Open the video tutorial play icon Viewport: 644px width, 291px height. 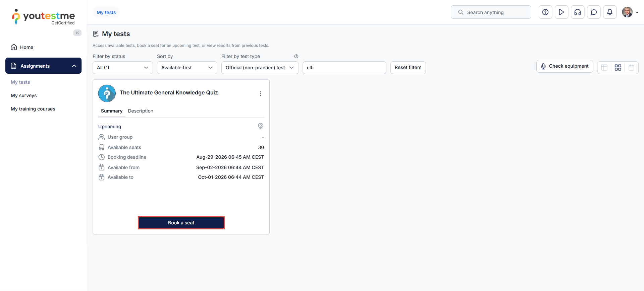(x=561, y=12)
